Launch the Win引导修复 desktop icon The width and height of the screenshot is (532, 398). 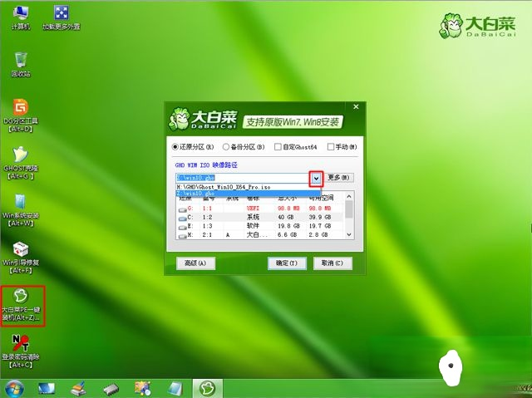pos(21,258)
